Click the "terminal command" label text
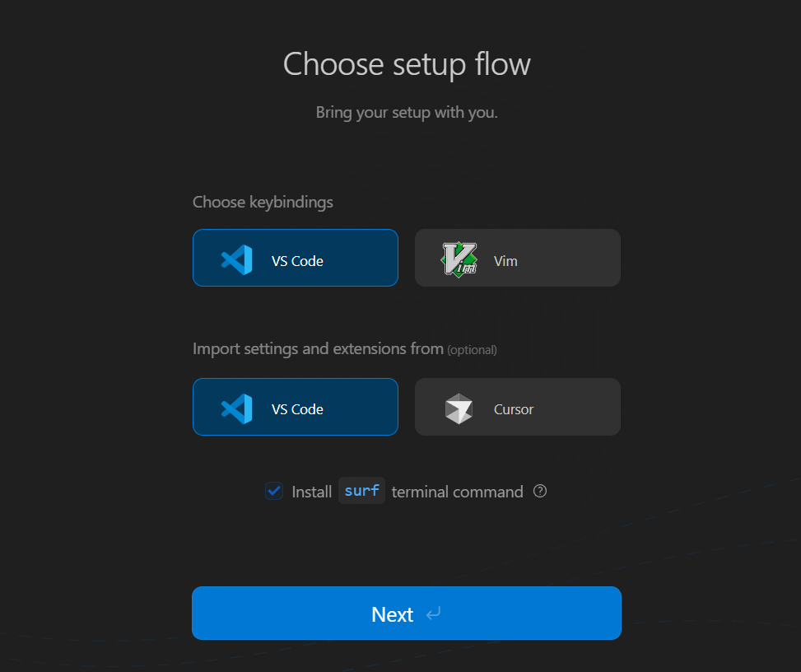Screen dimensions: 801x672 click(457, 492)
